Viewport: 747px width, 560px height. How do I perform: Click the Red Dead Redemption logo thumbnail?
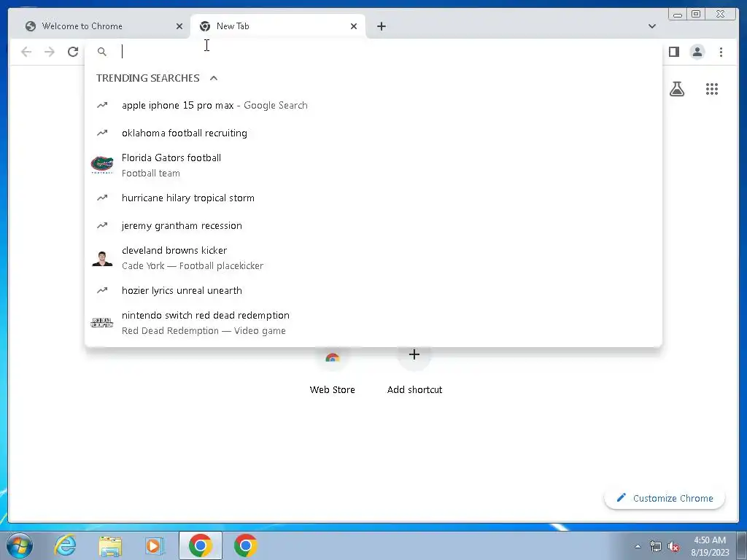(x=102, y=322)
